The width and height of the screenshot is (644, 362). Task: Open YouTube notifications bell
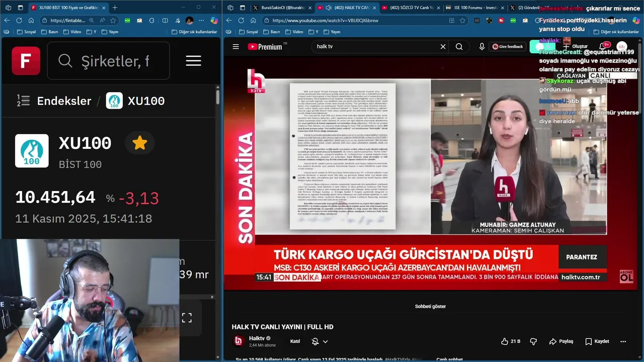coord(602,46)
